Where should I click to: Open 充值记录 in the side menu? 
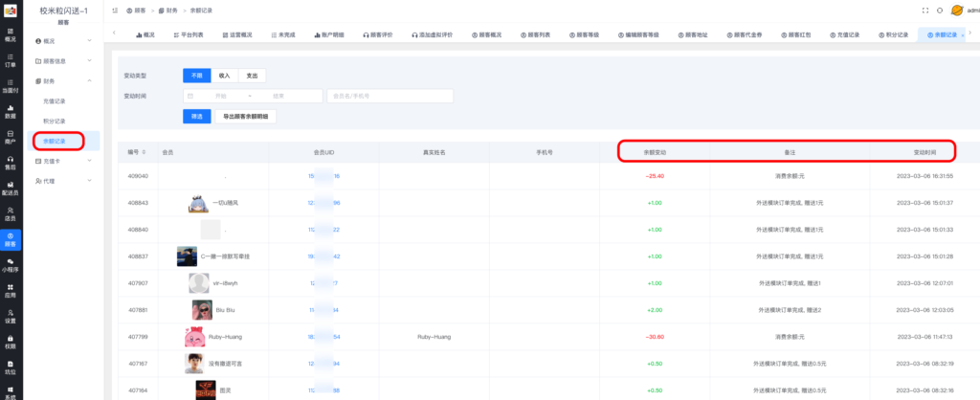click(55, 100)
